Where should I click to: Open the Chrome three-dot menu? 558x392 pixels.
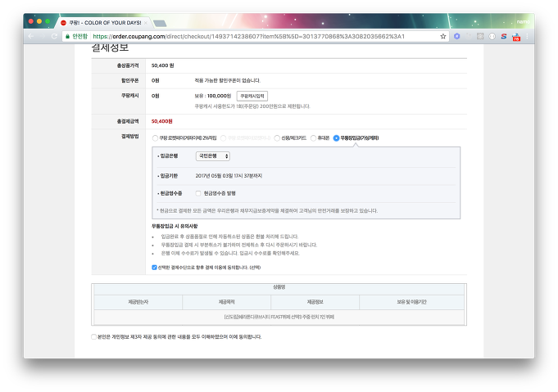(527, 36)
